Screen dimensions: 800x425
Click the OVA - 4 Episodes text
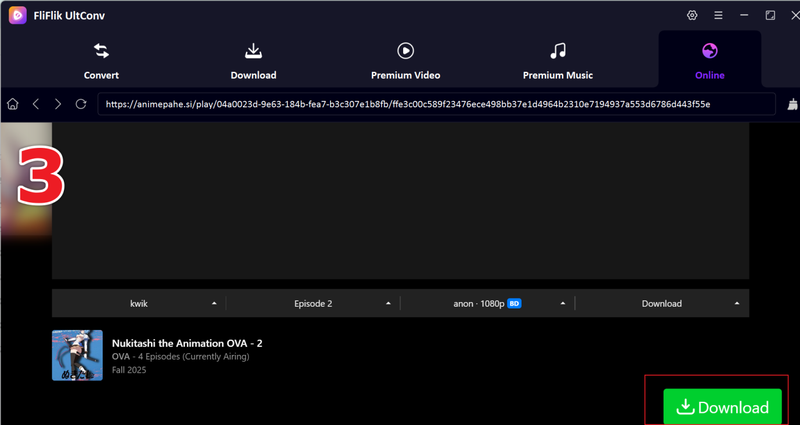tap(181, 357)
